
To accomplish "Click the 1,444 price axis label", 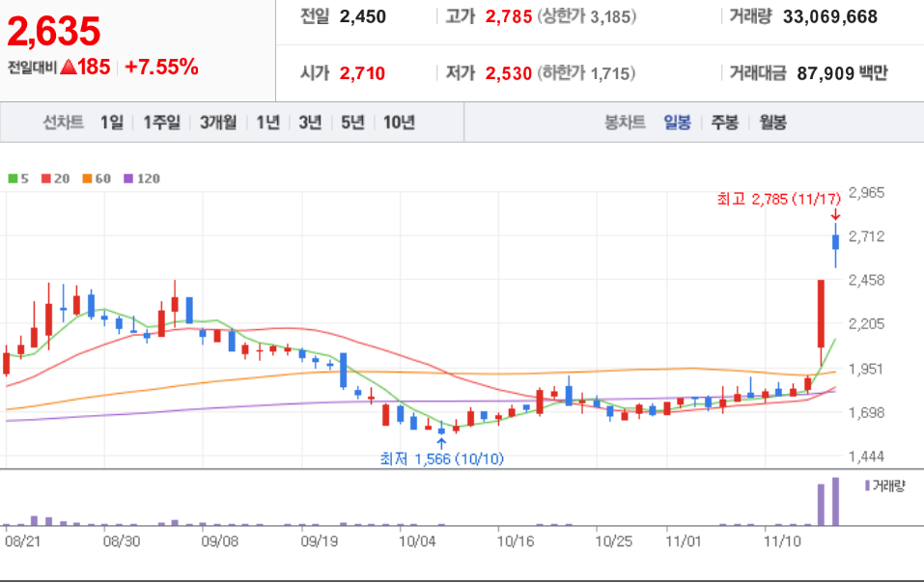I will [866, 457].
